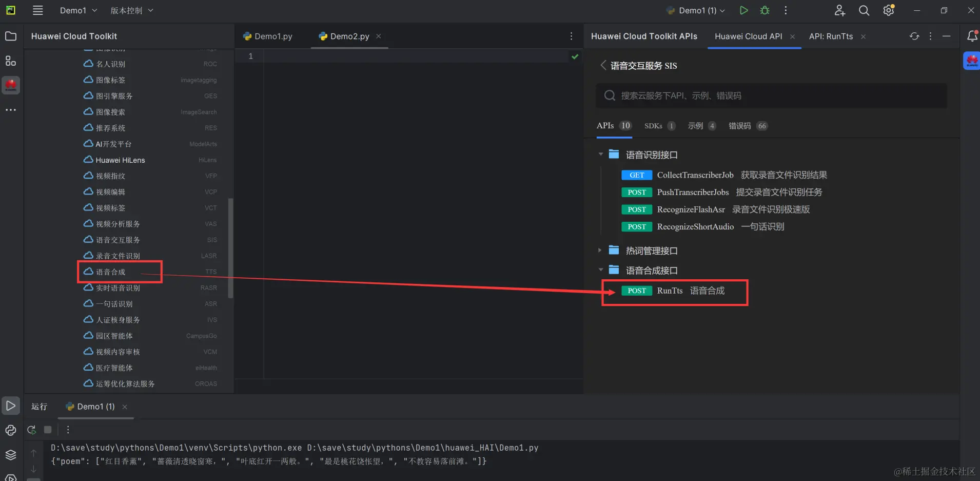The height and width of the screenshot is (481, 980).
Task: Open the Project tool window folder icon
Action: coord(11,36)
